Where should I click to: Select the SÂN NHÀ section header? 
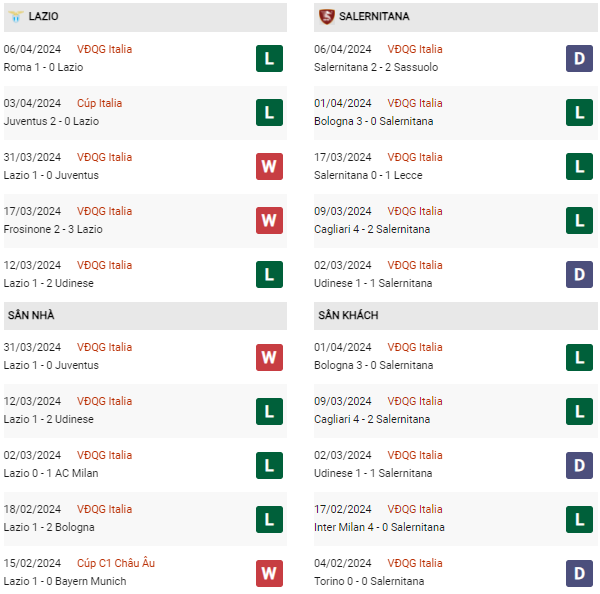point(31,316)
